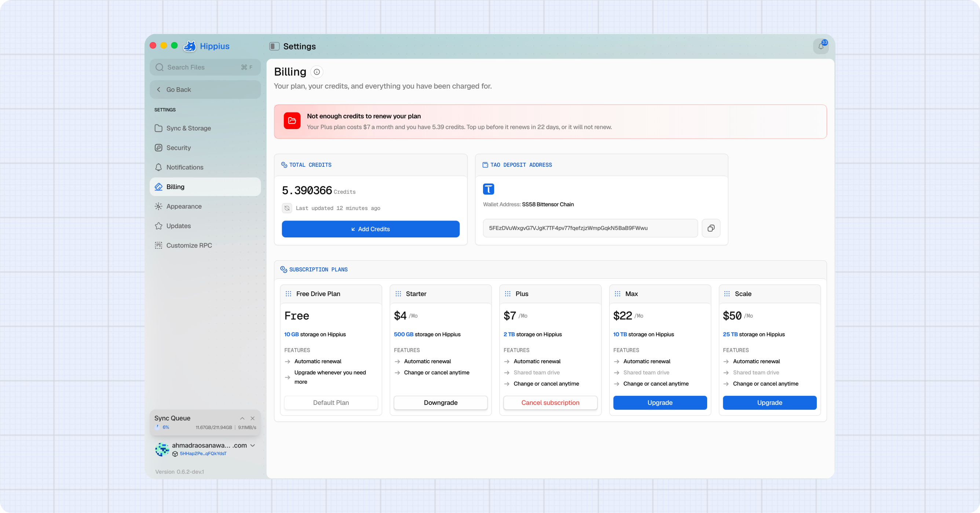980x513 pixels.
Task: Open Appearance settings
Action: coord(205,206)
